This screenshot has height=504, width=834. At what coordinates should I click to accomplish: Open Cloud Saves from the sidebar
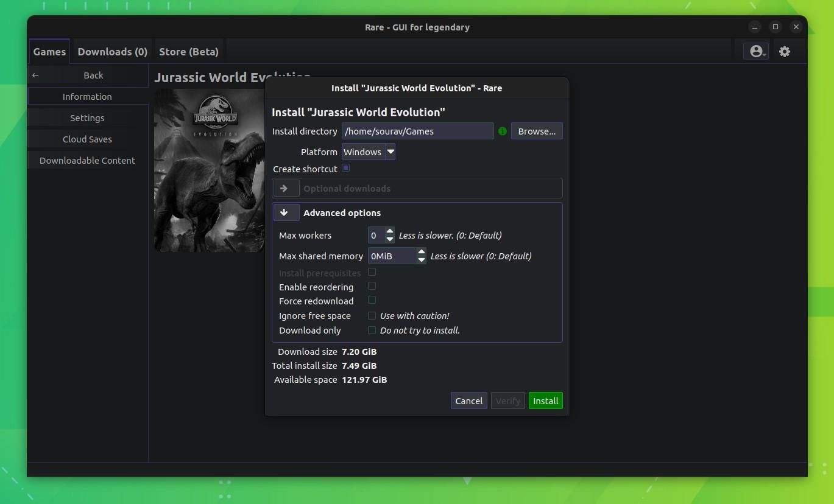[87, 139]
